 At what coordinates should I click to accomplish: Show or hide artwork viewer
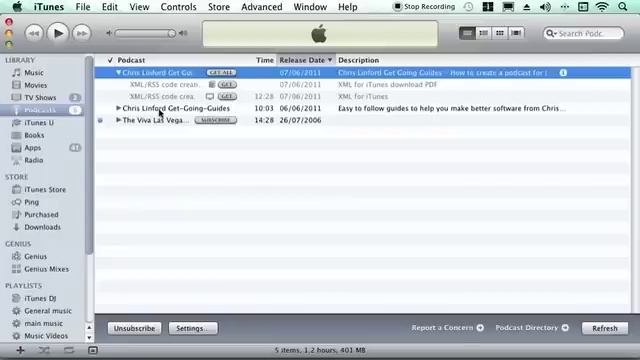[93, 350]
